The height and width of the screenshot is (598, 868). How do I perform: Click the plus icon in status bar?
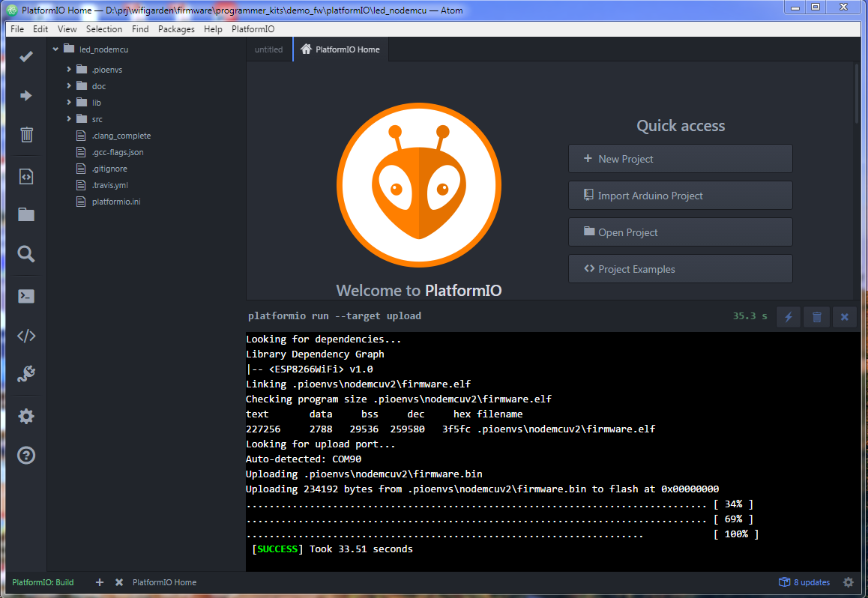[100, 582]
